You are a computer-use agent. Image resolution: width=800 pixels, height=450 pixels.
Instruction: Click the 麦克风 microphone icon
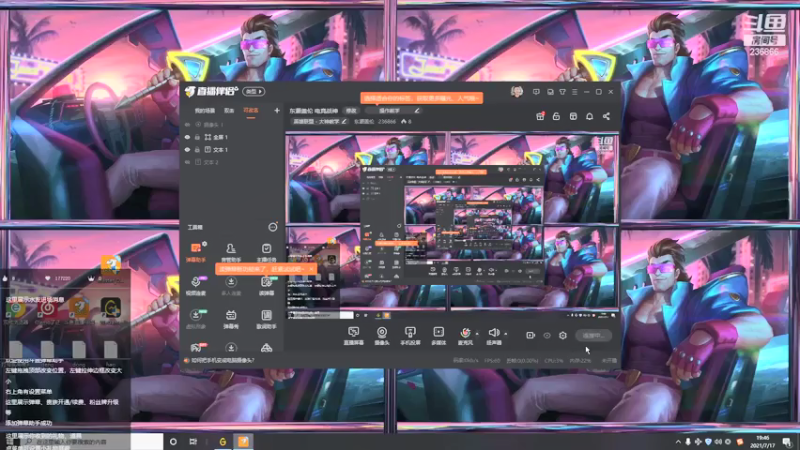(465, 333)
